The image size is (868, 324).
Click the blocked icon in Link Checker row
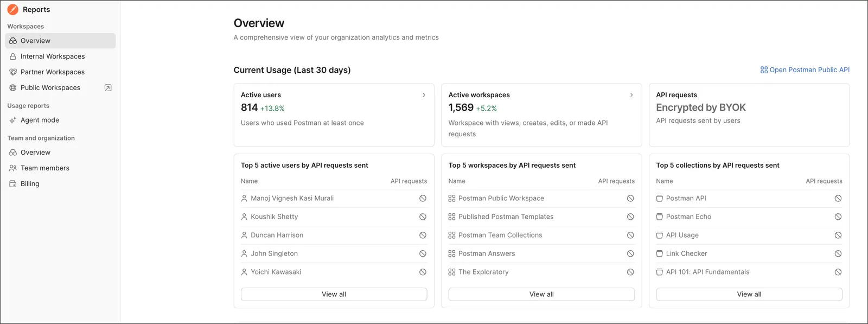[838, 254]
